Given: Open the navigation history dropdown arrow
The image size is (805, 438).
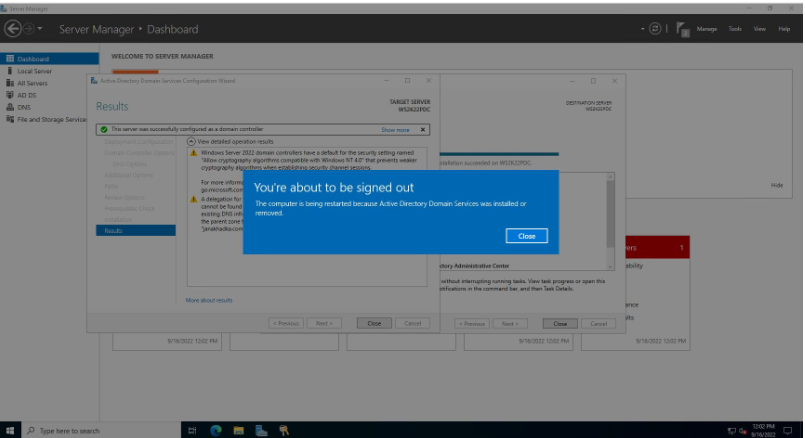Looking at the screenshot, I should click(39, 29).
